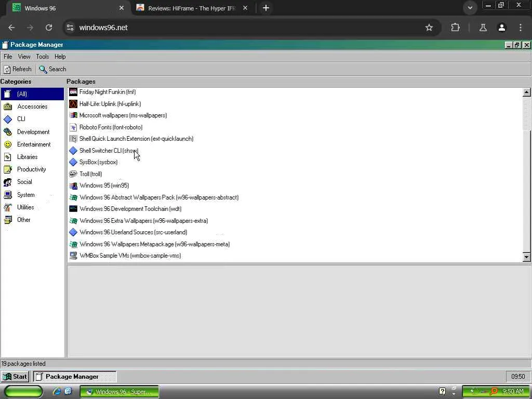Click the Microsoft wallpapers package icon
This screenshot has height=399, width=532.
point(73,115)
